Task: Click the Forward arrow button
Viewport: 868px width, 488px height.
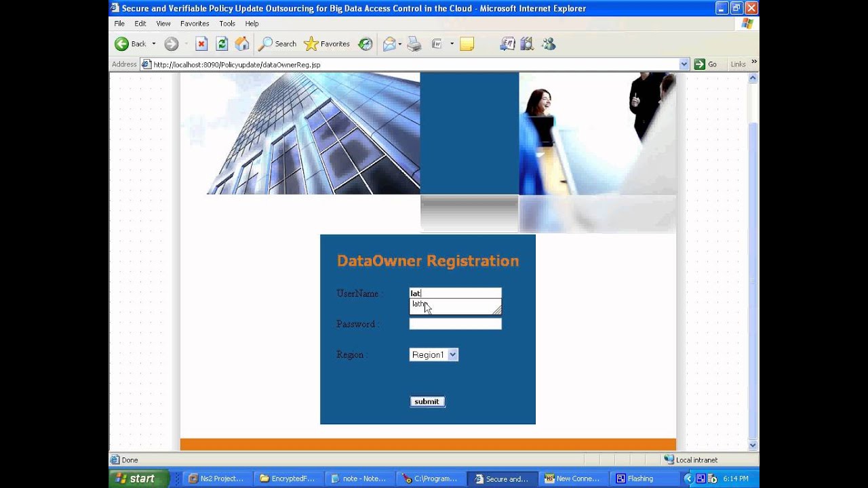Action: pos(171,44)
